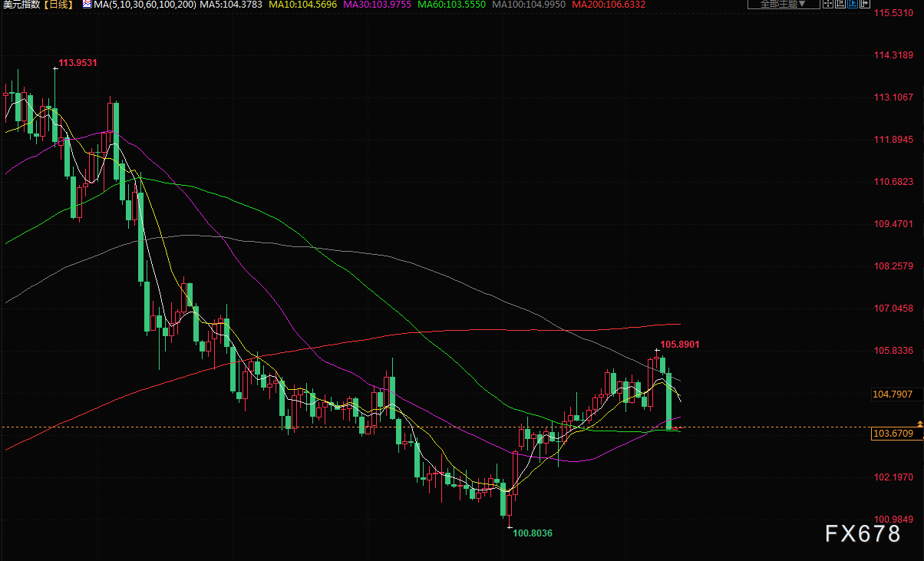The width and height of the screenshot is (924, 561).
Task: Click the 109.4701 axis value
Action: (x=893, y=224)
